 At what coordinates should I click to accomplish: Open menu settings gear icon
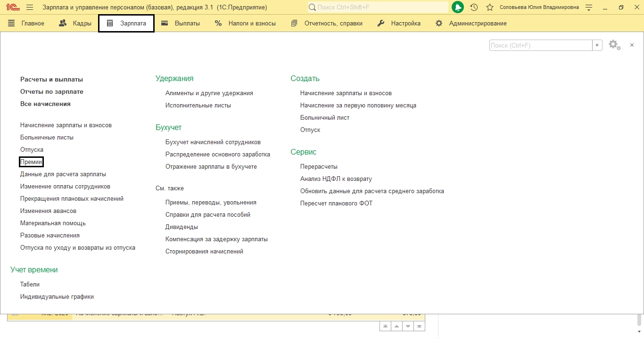[x=614, y=45]
